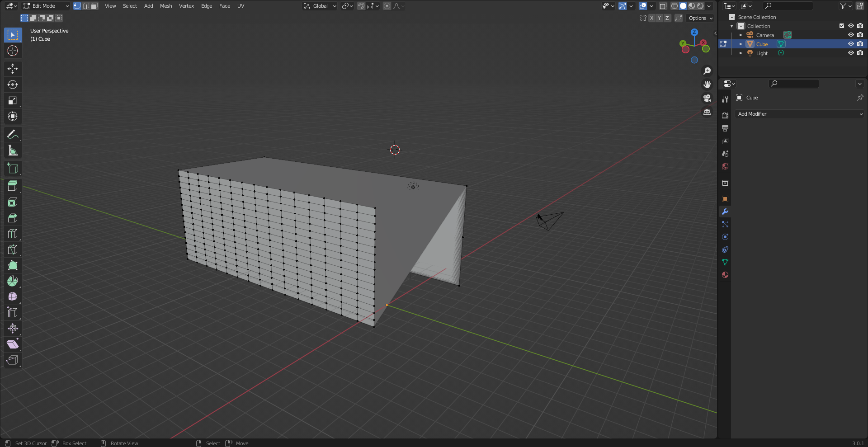Image resolution: width=868 pixels, height=447 pixels.
Task: Click the outliner search field
Action: pos(788,6)
